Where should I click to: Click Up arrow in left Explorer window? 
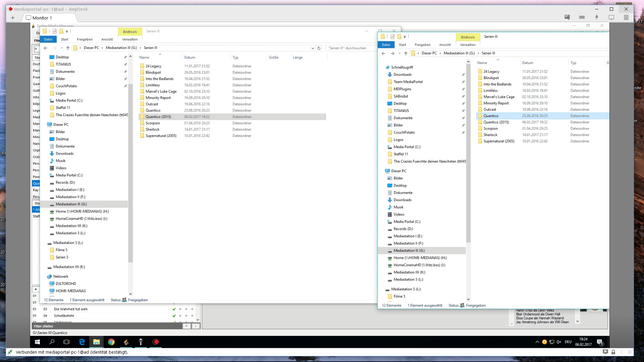tap(68, 48)
